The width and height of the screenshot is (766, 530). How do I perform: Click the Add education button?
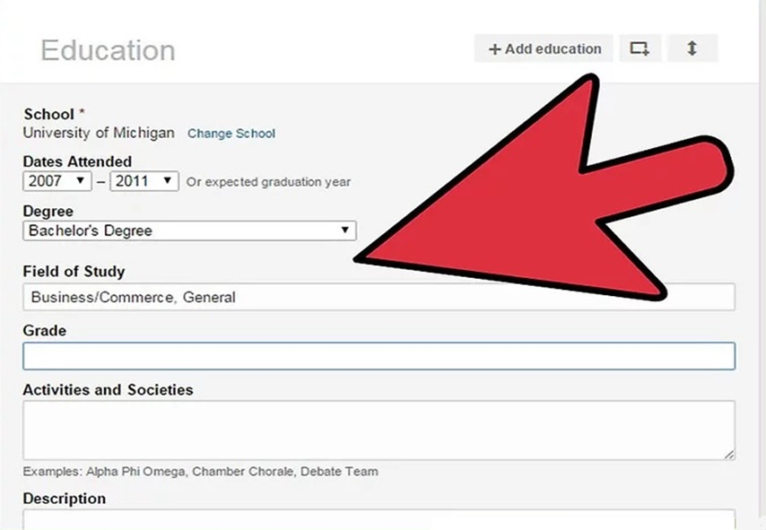(544, 48)
